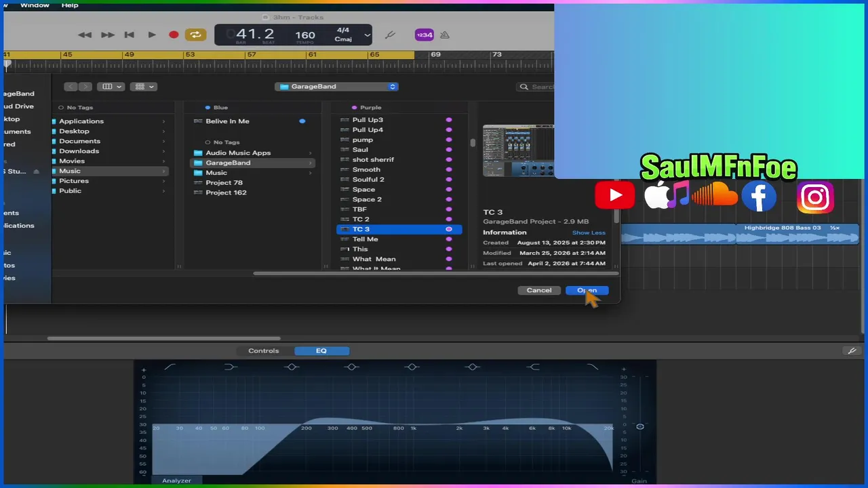868x488 pixels.
Task: Toggle the EQ Analyzer button
Action: 176,481
